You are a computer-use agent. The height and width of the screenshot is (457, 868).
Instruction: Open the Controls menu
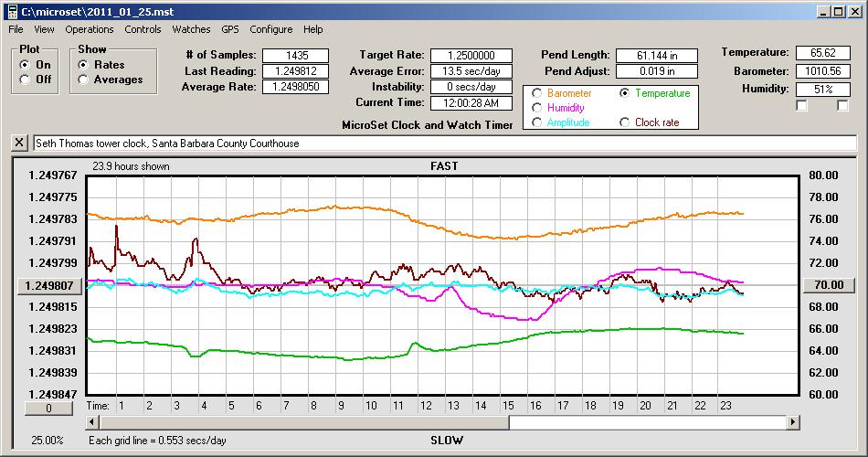[x=143, y=29]
